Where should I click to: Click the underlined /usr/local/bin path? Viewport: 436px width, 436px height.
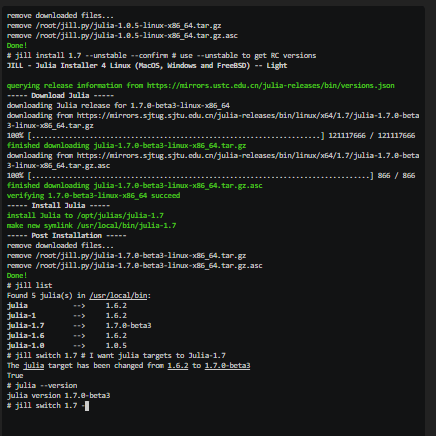[118, 296]
